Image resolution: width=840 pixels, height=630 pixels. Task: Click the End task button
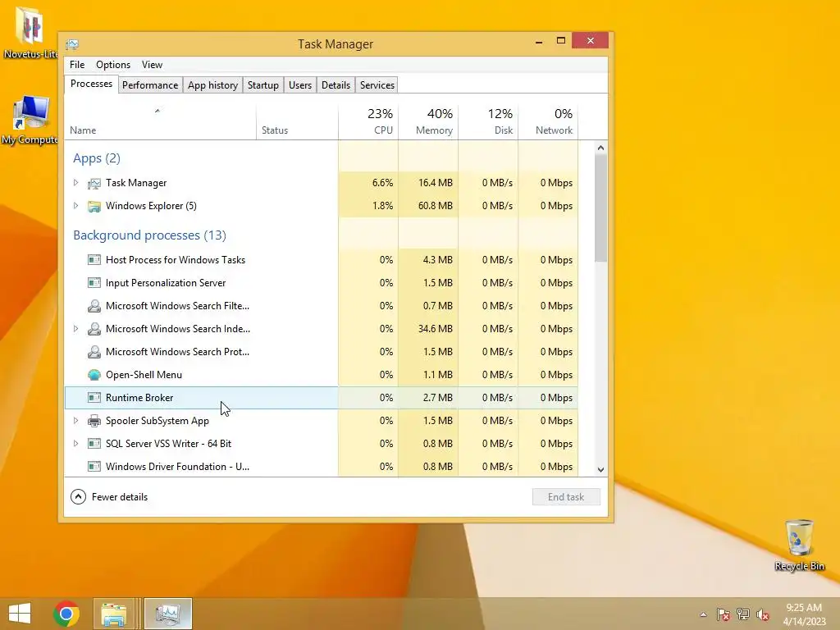click(x=566, y=497)
